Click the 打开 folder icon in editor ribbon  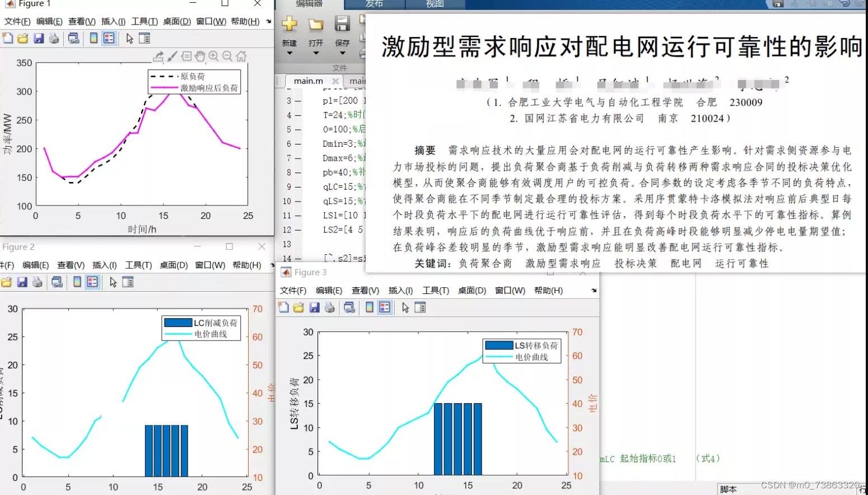click(316, 24)
